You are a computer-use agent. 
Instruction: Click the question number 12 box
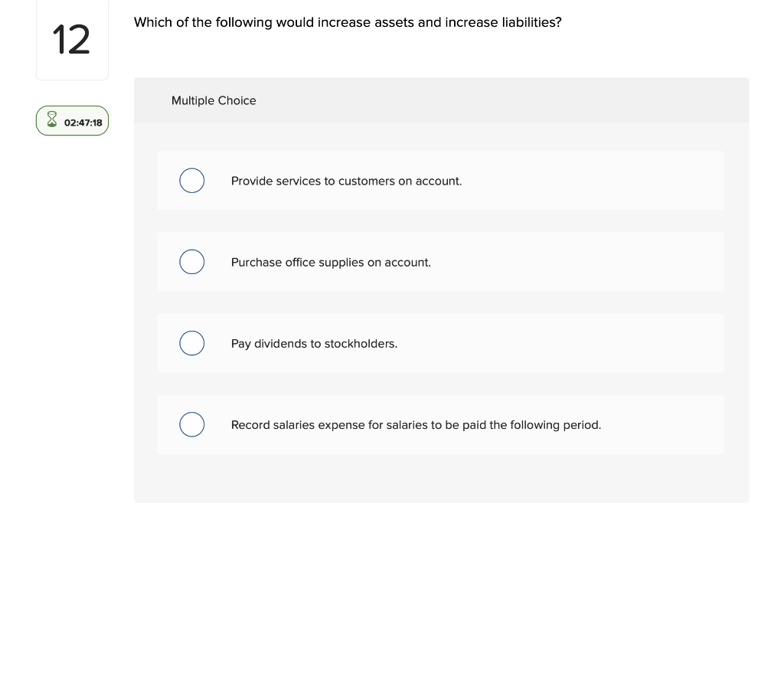(x=72, y=39)
